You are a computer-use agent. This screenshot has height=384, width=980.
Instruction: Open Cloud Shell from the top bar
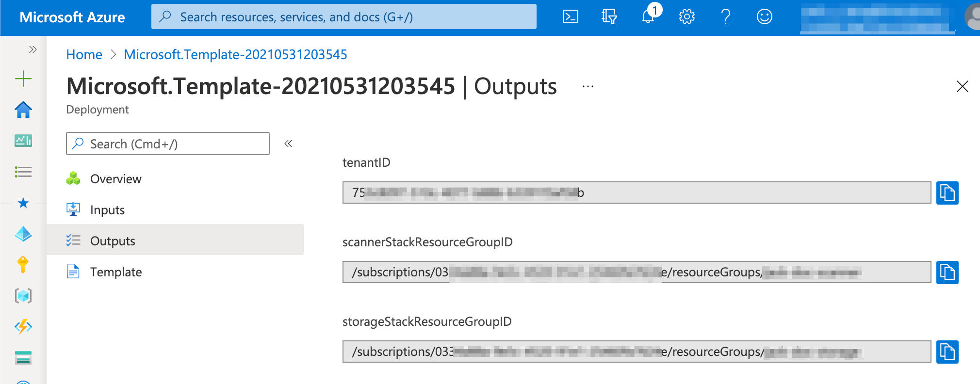(570, 17)
